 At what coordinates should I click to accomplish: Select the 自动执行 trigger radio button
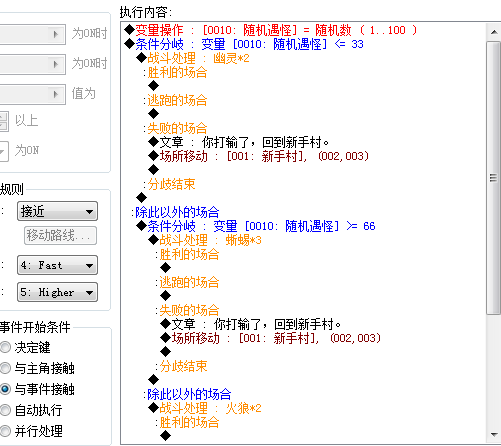[x=5, y=410]
